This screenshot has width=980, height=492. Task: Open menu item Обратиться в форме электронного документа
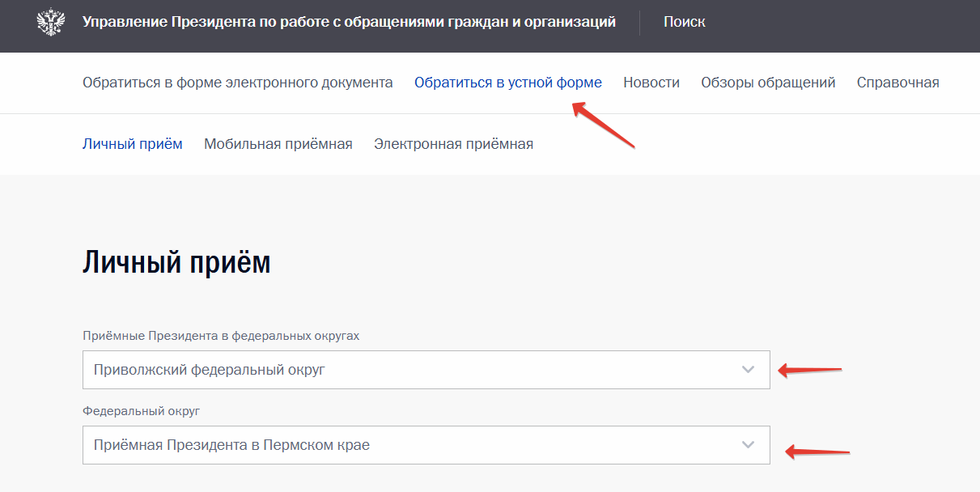tap(238, 82)
